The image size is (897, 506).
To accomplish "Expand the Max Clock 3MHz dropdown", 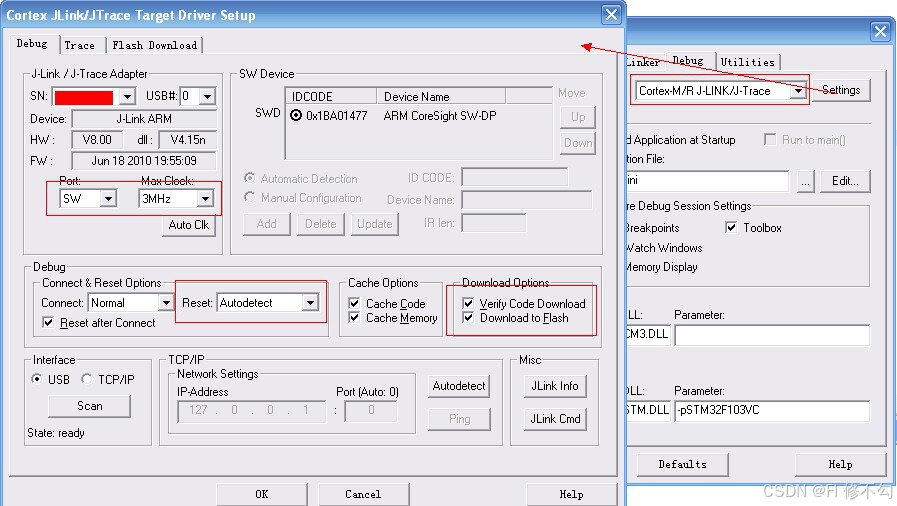I will (x=205, y=199).
